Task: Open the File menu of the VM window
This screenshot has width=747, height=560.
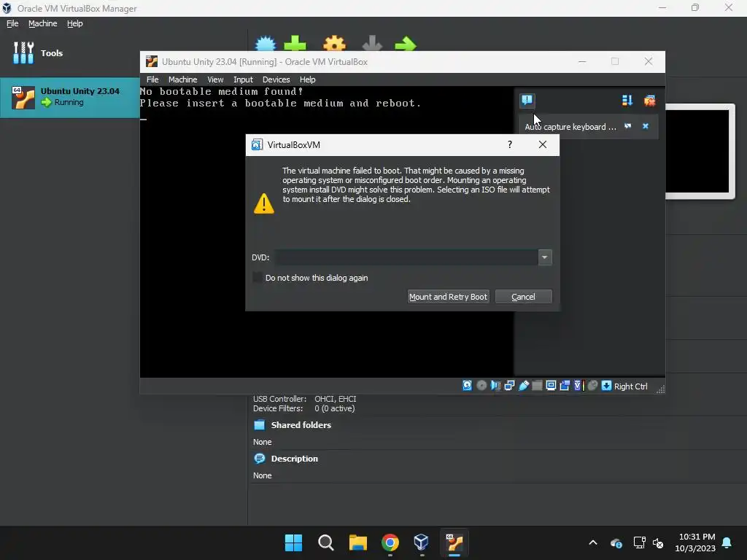Action: (x=152, y=79)
